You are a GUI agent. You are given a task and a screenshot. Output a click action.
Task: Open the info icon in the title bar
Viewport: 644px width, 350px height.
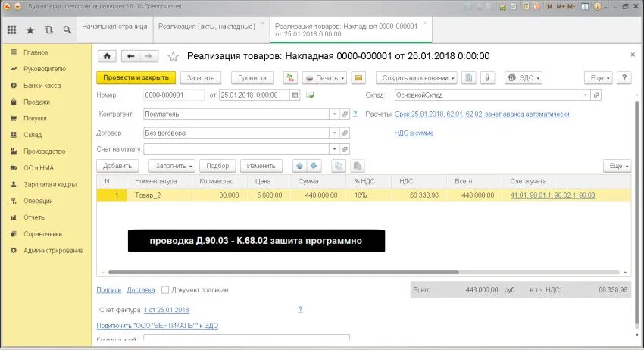(x=598, y=7)
